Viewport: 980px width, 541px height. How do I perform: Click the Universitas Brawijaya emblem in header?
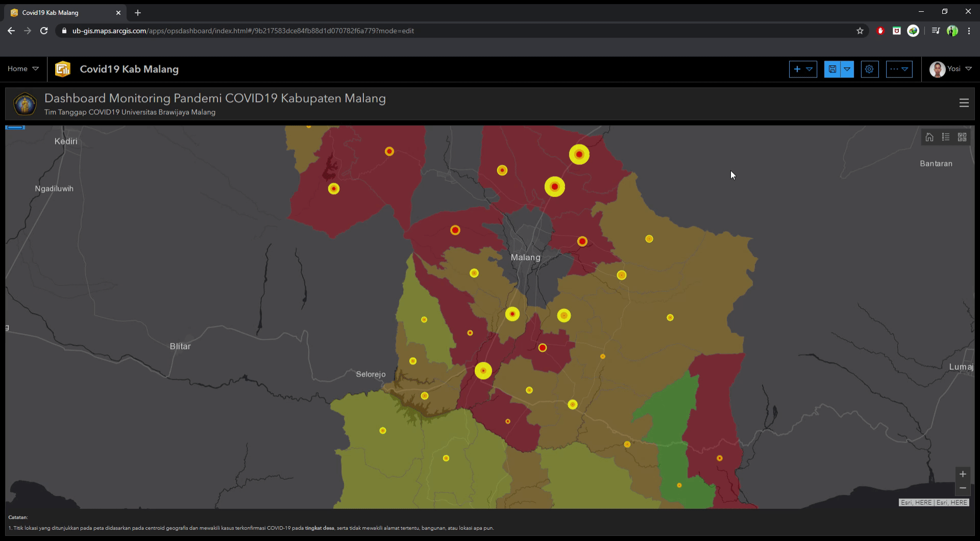point(24,104)
